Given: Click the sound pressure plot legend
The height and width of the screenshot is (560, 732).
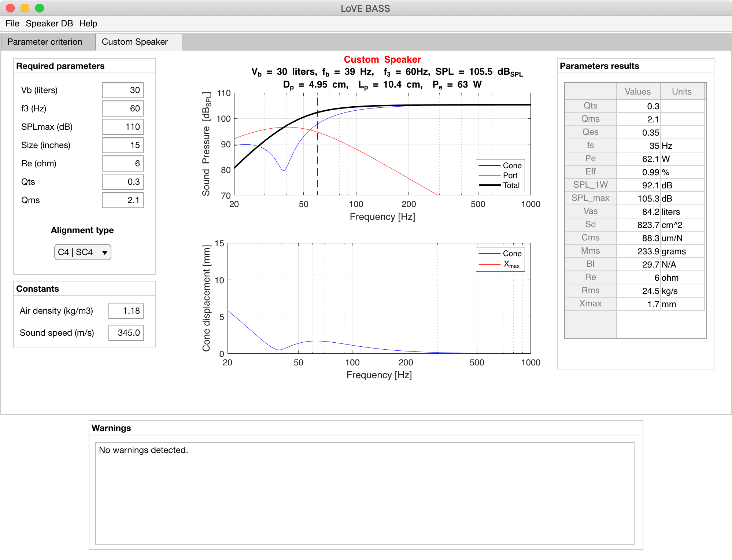Looking at the screenshot, I should coord(500,175).
